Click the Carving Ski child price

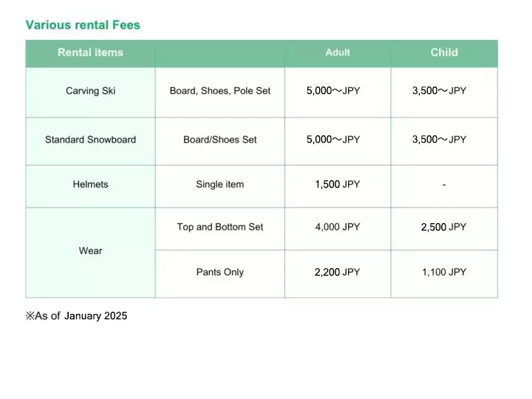tap(439, 91)
